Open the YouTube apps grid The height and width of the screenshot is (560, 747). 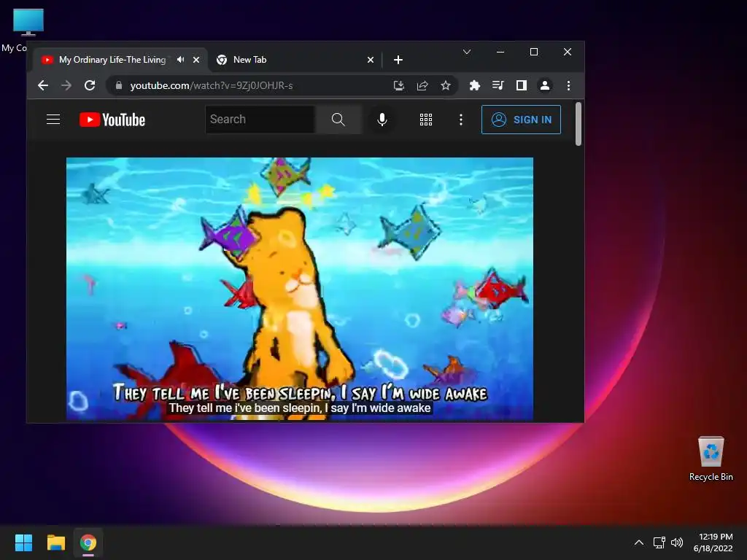coord(426,120)
